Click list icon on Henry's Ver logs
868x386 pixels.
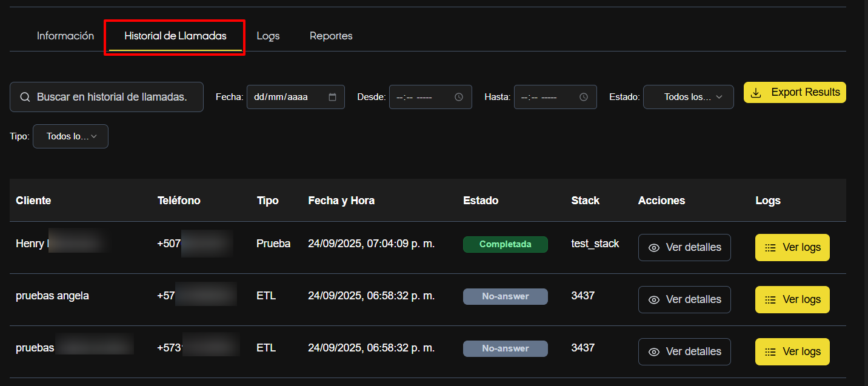[770, 248]
